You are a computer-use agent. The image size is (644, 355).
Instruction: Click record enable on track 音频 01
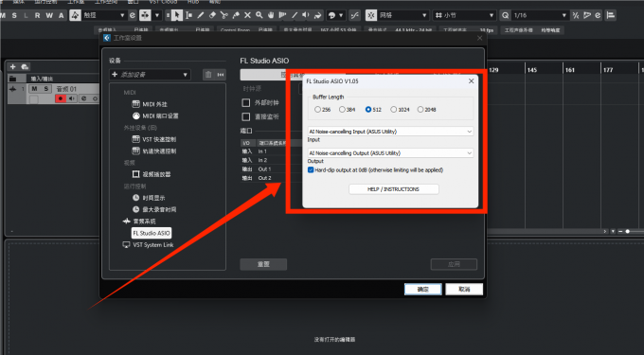[61, 98]
